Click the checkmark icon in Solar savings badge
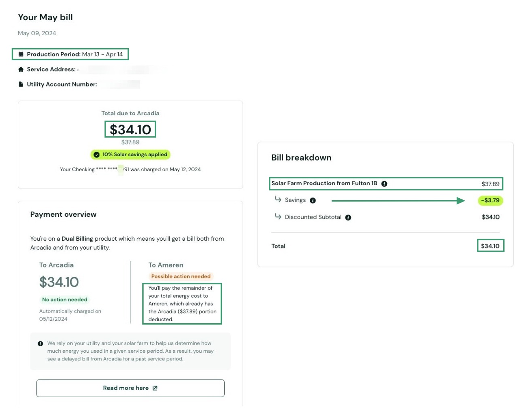Screen dimensions: 532x409 tap(96, 155)
